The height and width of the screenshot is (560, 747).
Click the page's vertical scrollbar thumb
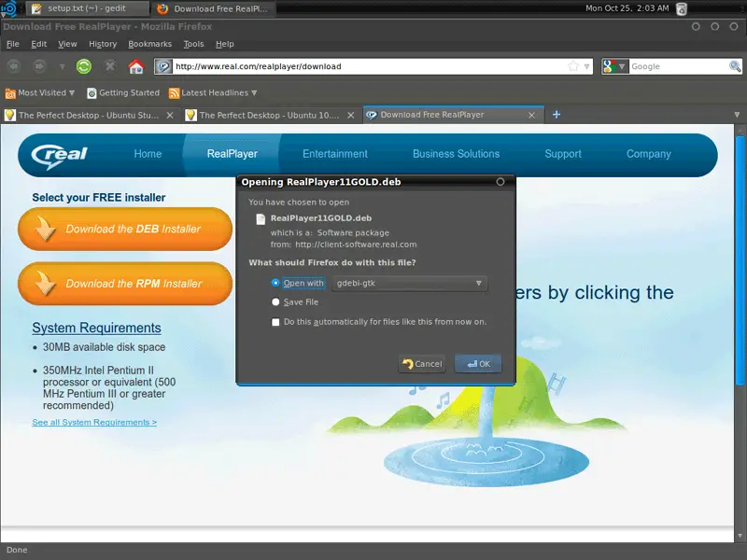tap(740, 259)
